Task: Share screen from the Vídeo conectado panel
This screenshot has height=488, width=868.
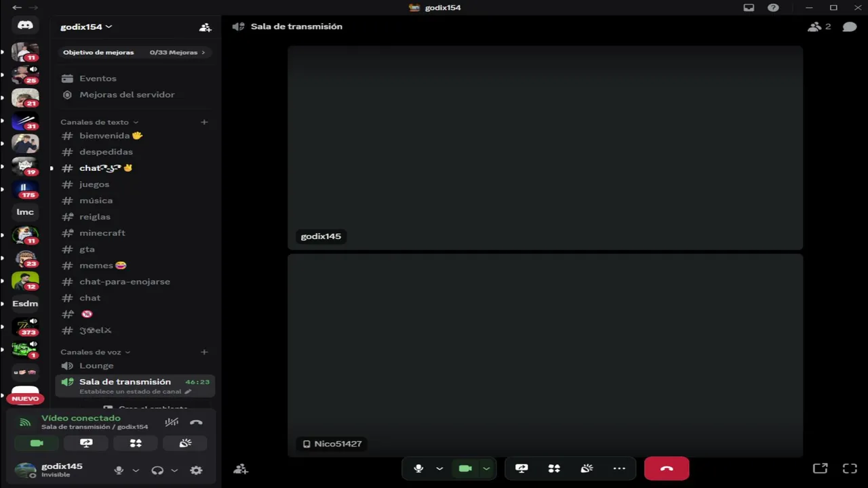Action: tap(86, 443)
